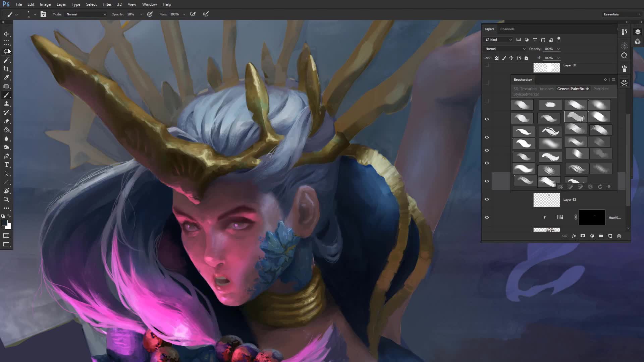Image resolution: width=644 pixels, height=362 pixels.
Task: Select the Type tool
Action: (x=6, y=165)
